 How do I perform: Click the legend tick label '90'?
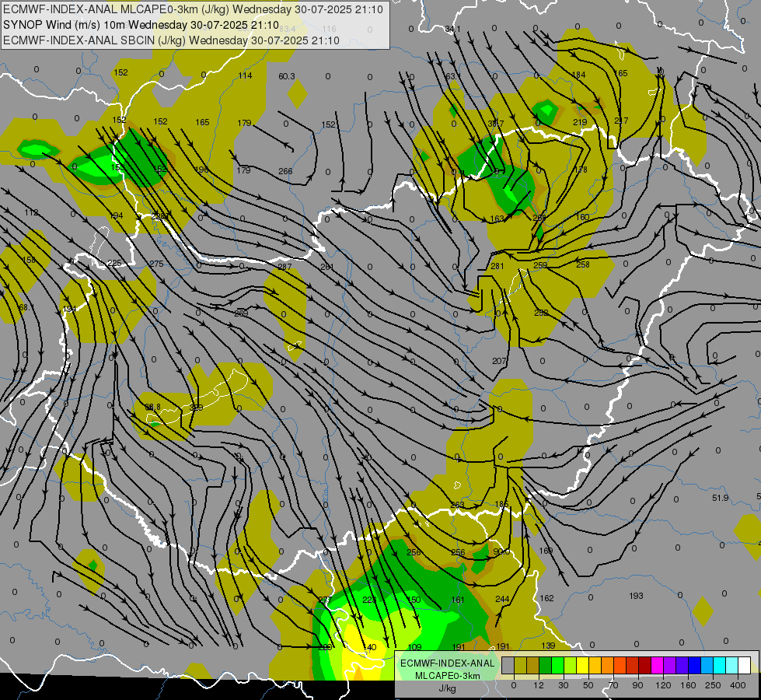coord(637,685)
